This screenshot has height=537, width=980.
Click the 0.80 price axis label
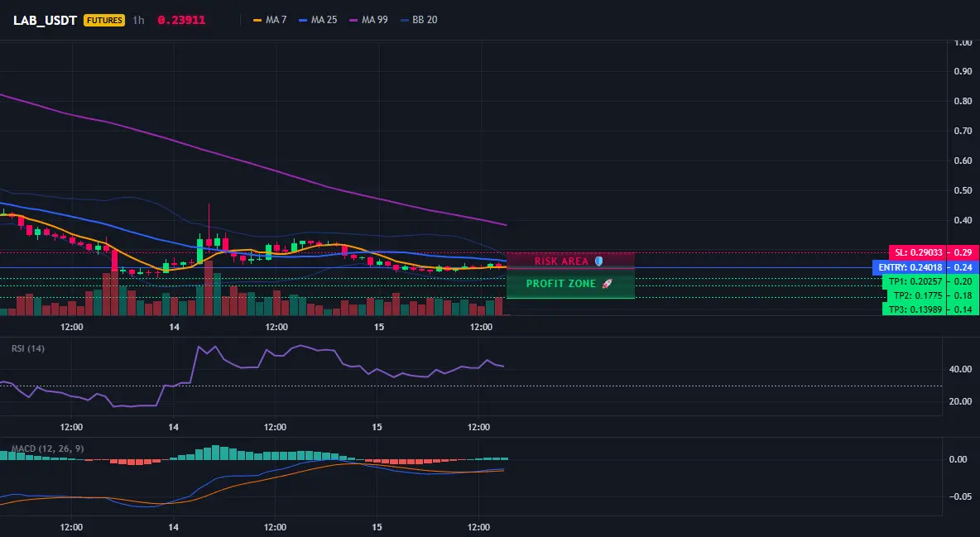963,101
